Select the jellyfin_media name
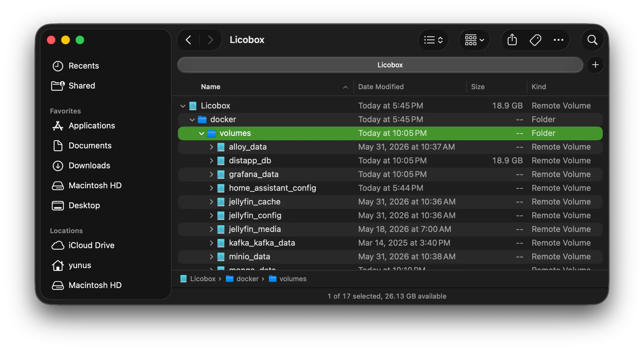Image resolution: width=644 pixels, height=351 pixels. click(x=255, y=229)
